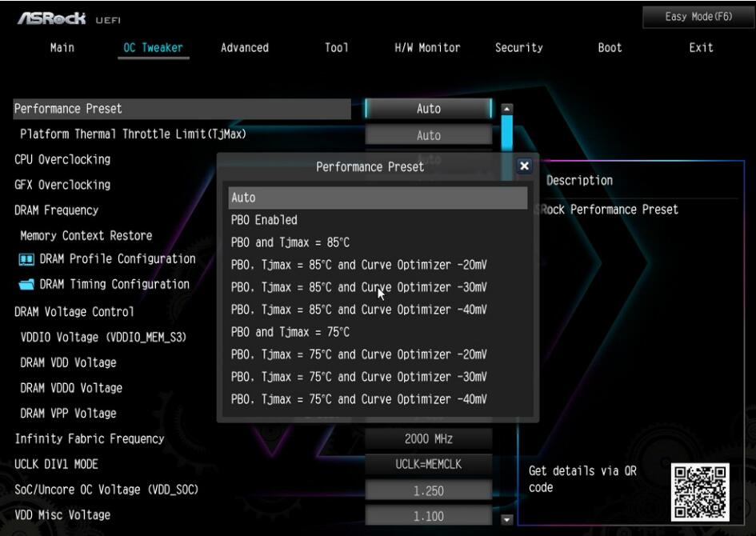Open the Infinity Fabric Frequency selector
756x536 pixels.
pyautogui.click(x=430, y=438)
